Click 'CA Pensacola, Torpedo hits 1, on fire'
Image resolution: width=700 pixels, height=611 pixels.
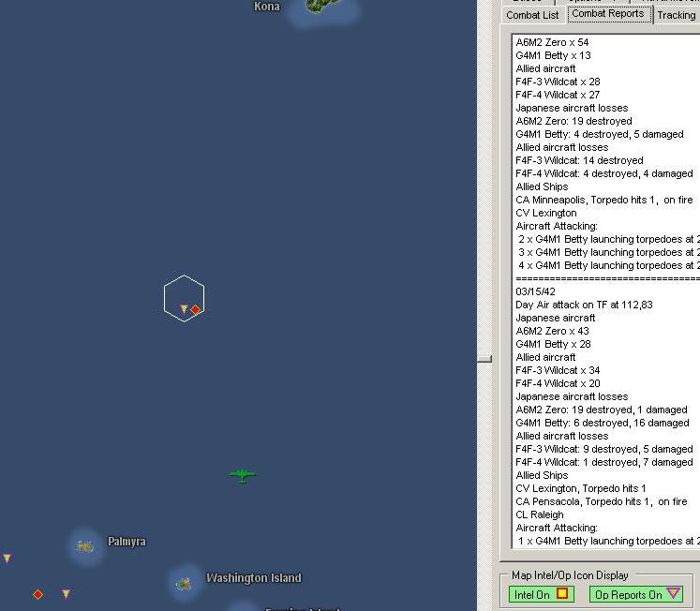(x=601, y=501)
